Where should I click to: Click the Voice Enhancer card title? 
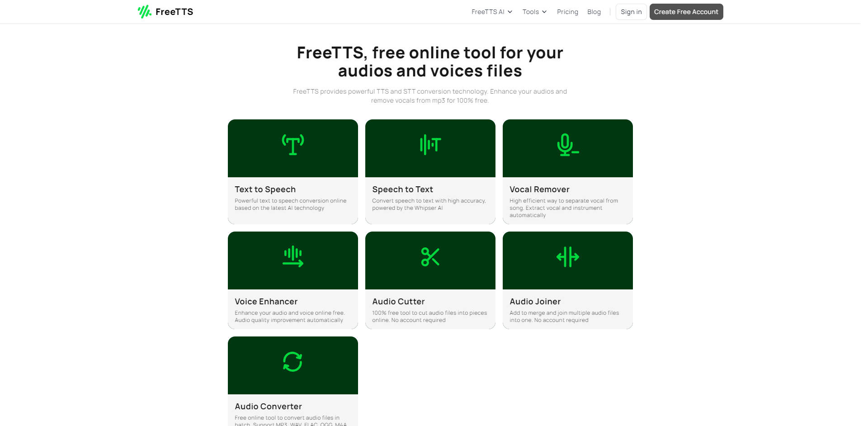pos(266,302)
